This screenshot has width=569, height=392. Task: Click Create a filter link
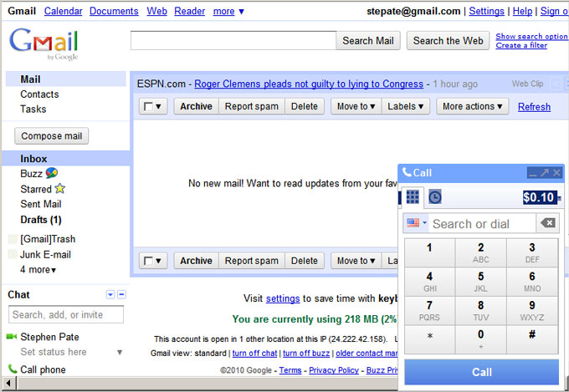[521, 45]
